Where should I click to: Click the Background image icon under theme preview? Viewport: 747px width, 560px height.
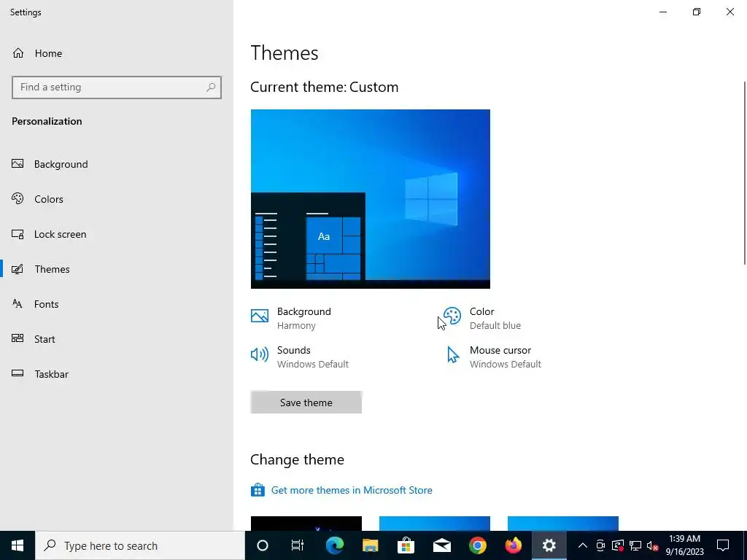(x=260, y=316)
